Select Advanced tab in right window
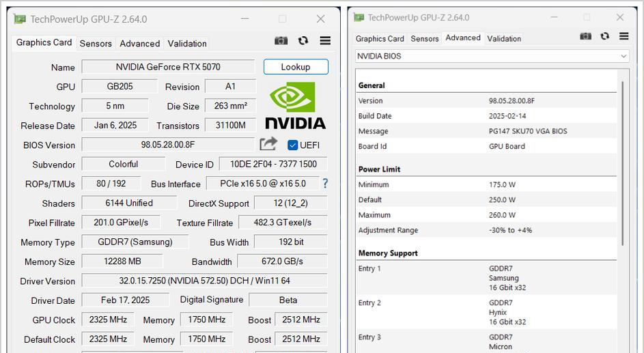644x353 pixels. click(x=463, y=38)
